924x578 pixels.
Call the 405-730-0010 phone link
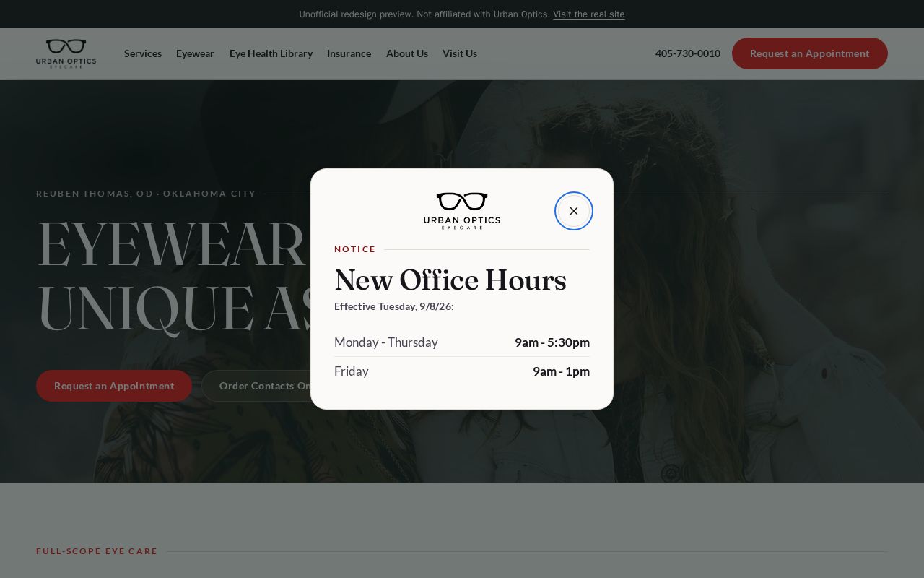688,53
